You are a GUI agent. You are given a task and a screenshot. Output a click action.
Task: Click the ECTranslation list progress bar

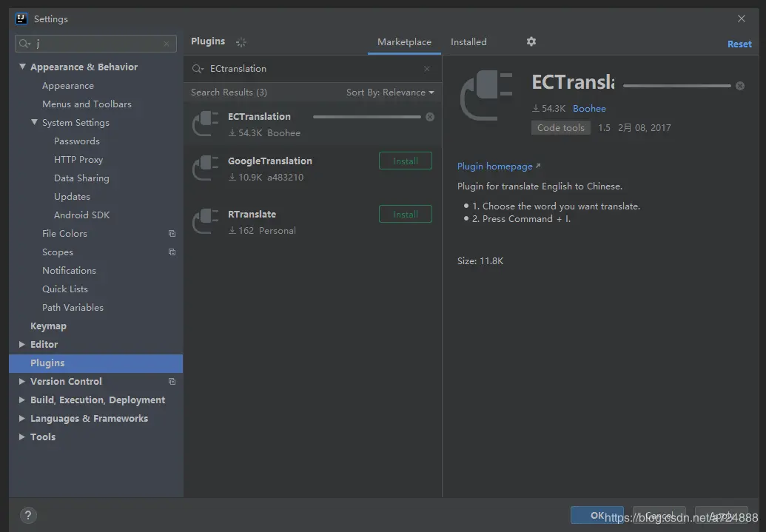point(367,117)
